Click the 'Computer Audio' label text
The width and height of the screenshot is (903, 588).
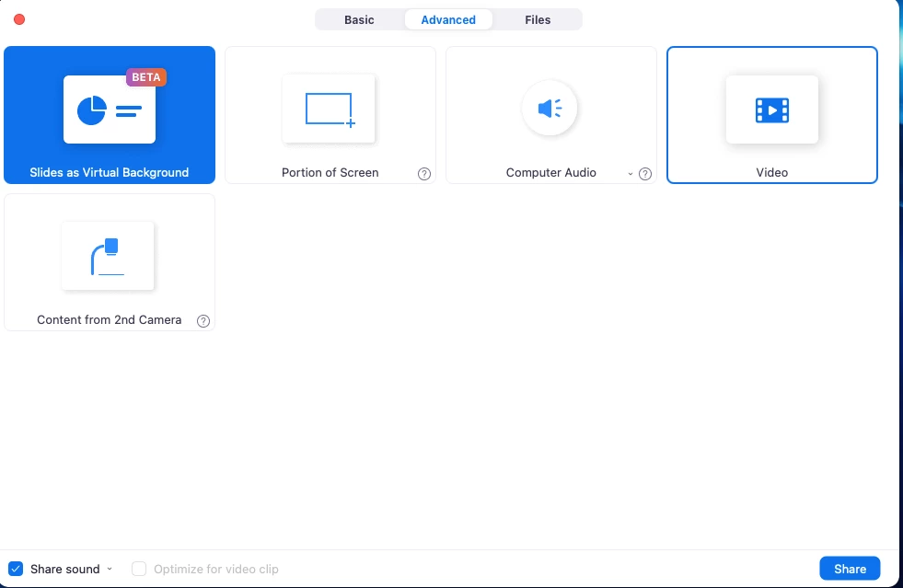(x=551, y=173)
